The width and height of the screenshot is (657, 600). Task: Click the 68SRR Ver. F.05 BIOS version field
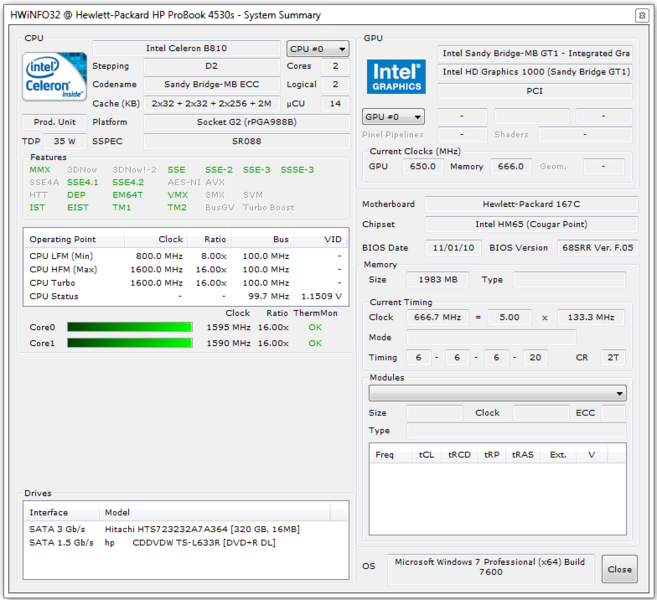click(598, 248)
